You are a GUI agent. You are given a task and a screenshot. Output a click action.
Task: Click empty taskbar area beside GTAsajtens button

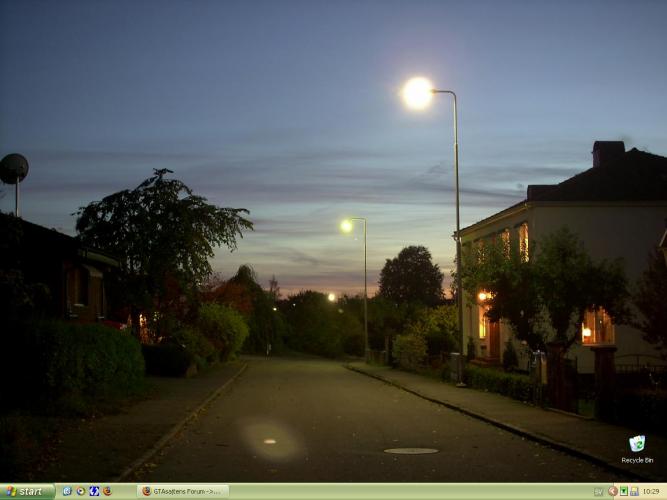click(x=400, y=491)
